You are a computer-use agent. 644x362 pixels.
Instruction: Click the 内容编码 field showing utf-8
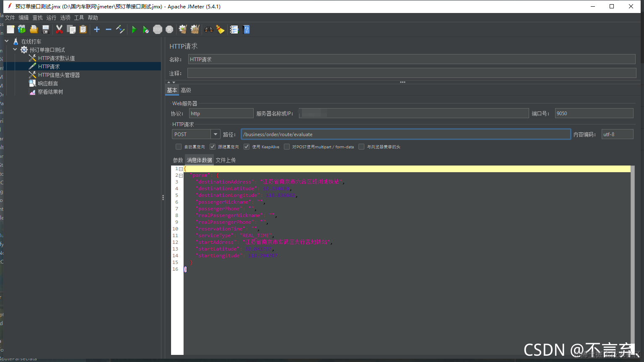[617, 134]
